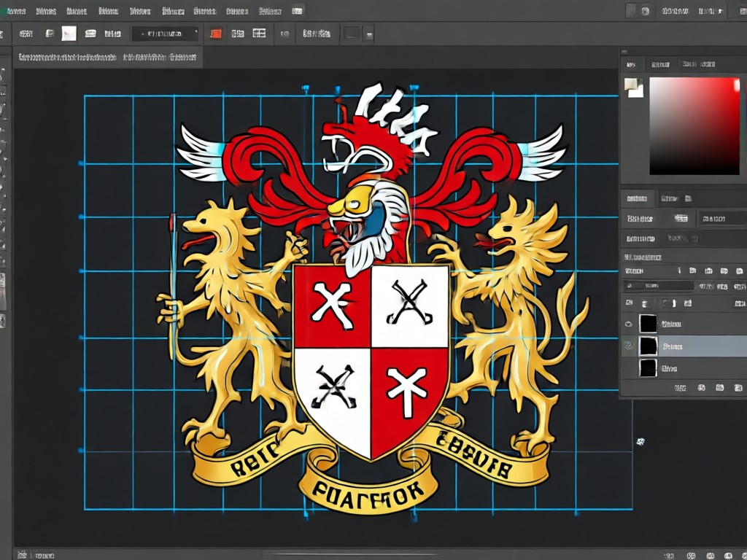Switch to the middle tab of the color panel
Screen dimensions: 747x560
pos(660,64)
